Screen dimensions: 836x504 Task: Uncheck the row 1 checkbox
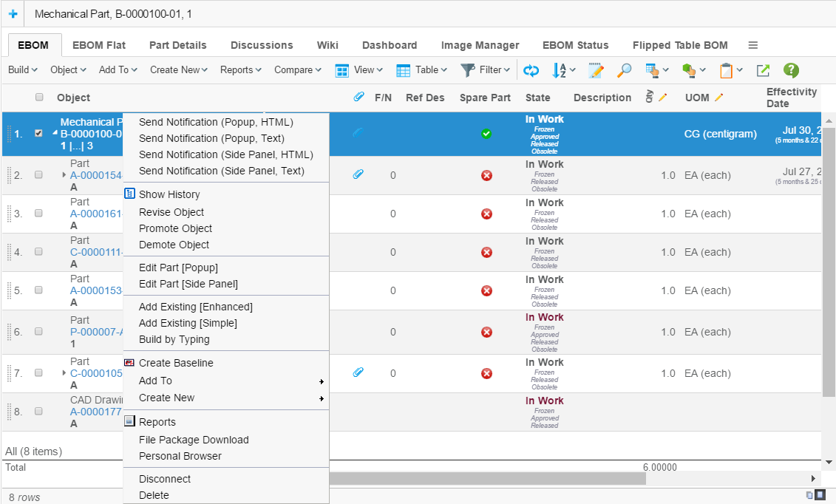click(39, 134)
